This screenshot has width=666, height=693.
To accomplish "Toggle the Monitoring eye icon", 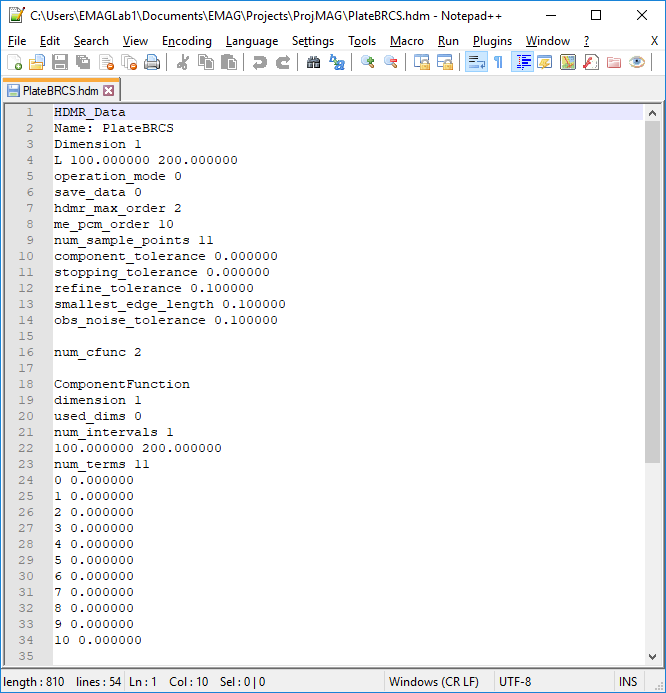I will [636, 62].
